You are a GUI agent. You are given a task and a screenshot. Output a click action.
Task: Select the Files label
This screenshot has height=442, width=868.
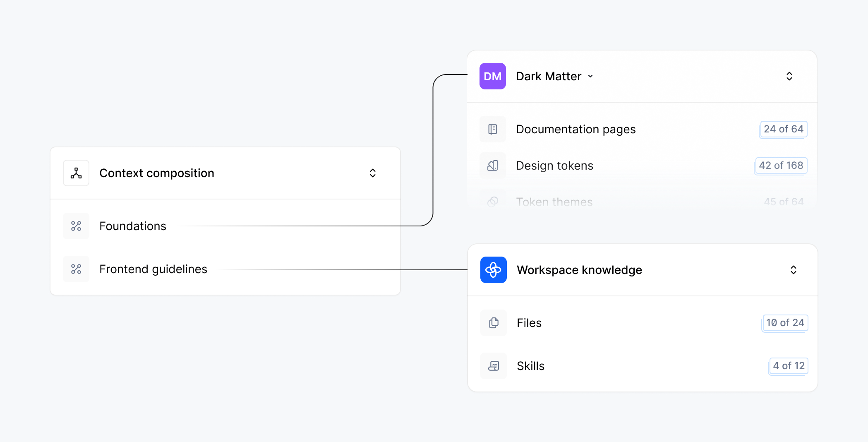[529, 323]
